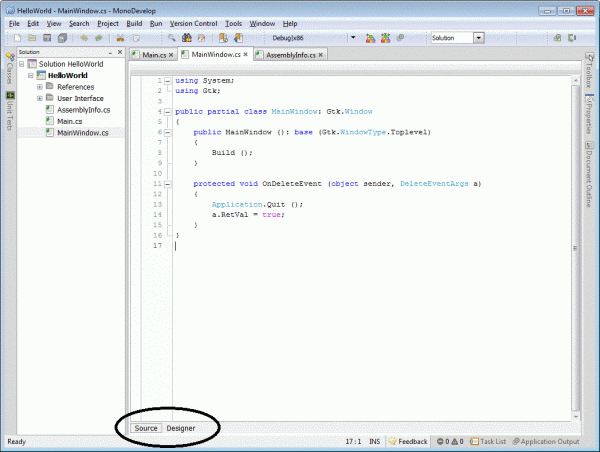Open the Window menu
Viewport: 600px width, 452px height.
(x=262, y=24)
